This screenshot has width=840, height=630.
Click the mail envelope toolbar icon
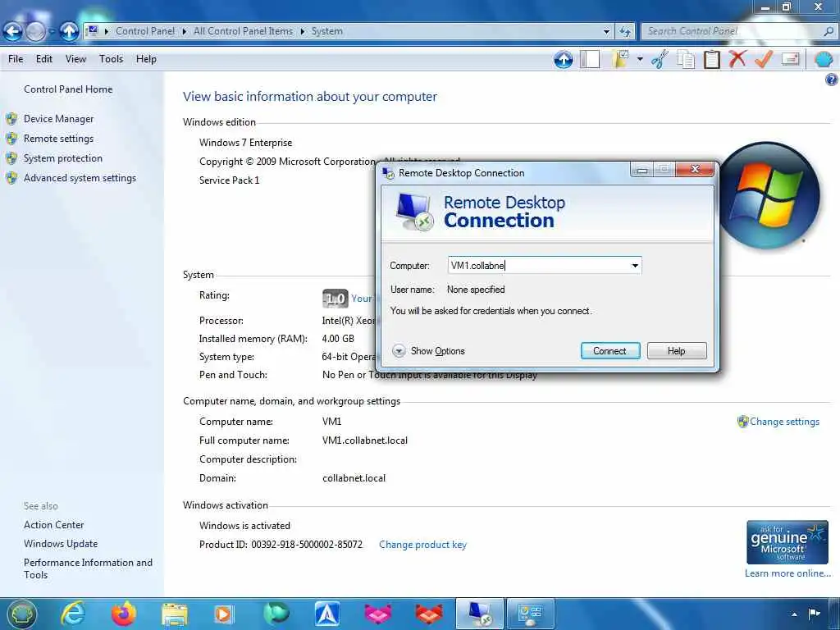pyautogui.click(x=790, y=58)
